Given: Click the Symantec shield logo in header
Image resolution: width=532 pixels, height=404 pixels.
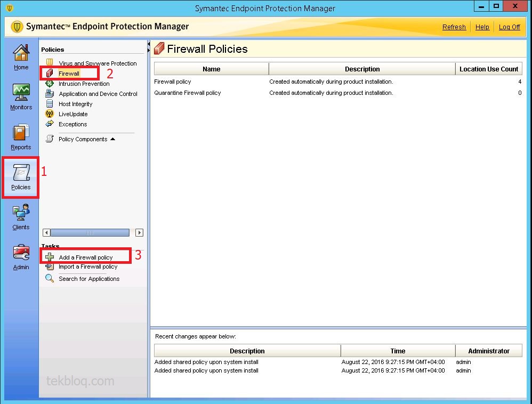Looking at the screenshot, I should point(17,27).
